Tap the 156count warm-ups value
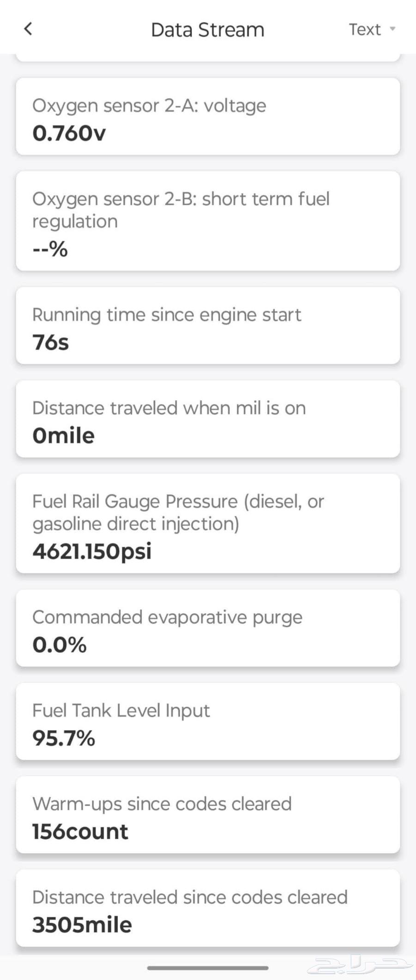This screenshot has height=980, width=416. (x=80, y=831)
